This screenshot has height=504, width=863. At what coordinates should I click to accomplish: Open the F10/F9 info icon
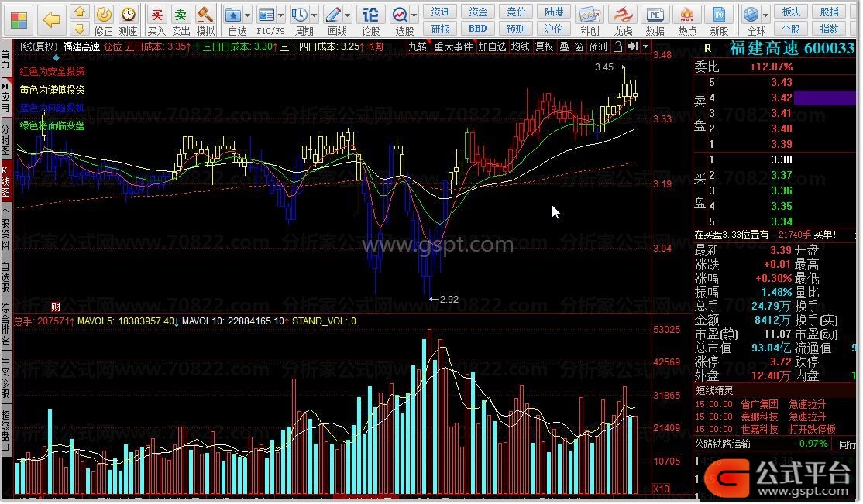tap(266, 15)
